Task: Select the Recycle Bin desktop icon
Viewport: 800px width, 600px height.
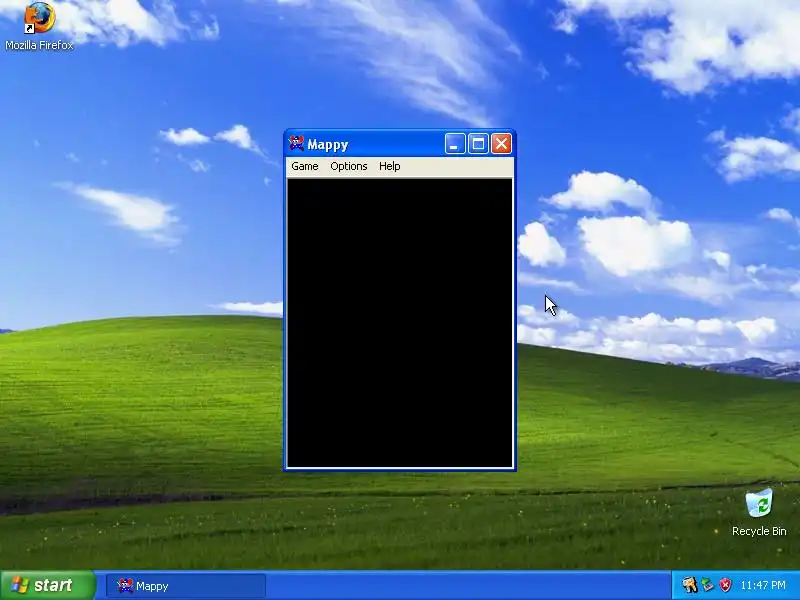Action: tap(759, 512)
